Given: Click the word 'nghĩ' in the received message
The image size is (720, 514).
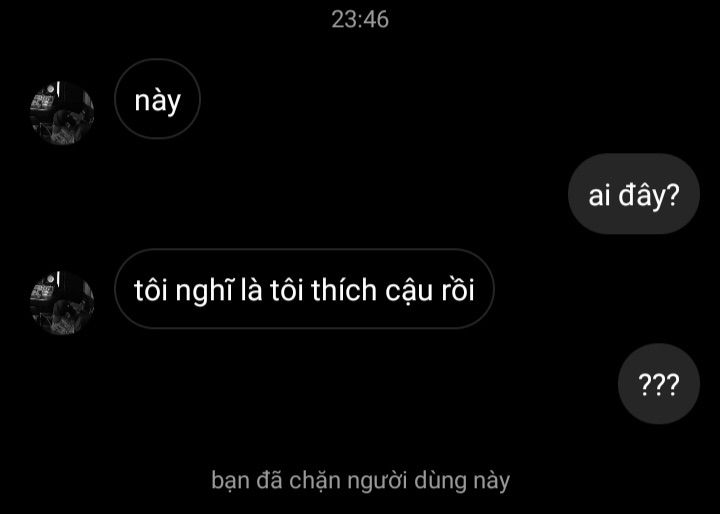Looking at the screenshot, I should tap(204, 291).
